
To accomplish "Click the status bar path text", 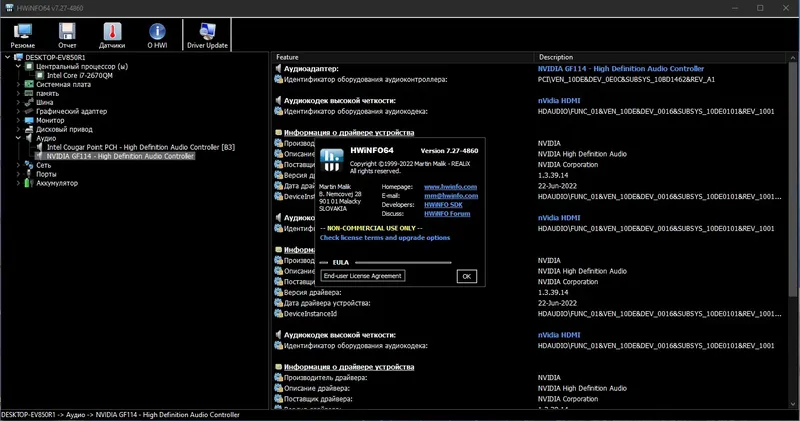I will coord(120,415).
